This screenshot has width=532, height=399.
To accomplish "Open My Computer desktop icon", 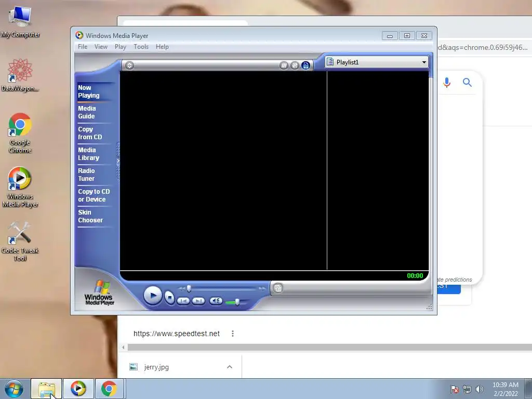I will pos(20,21).
